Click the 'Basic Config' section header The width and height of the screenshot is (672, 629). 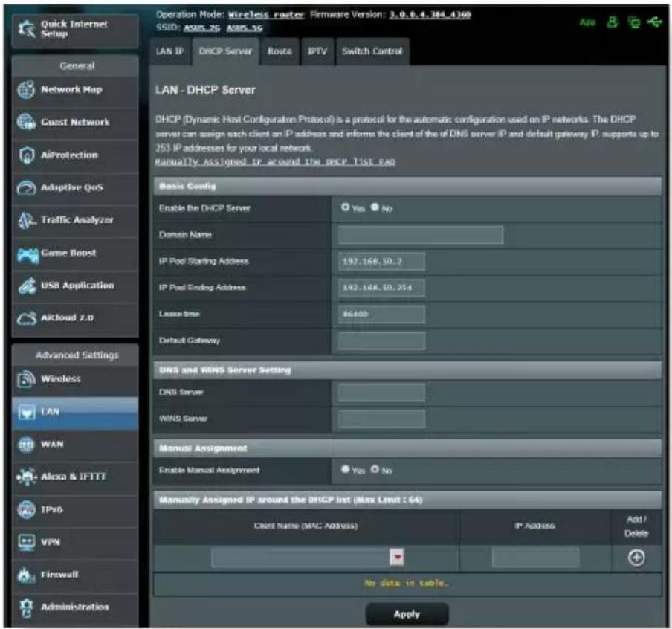[407, 186]
